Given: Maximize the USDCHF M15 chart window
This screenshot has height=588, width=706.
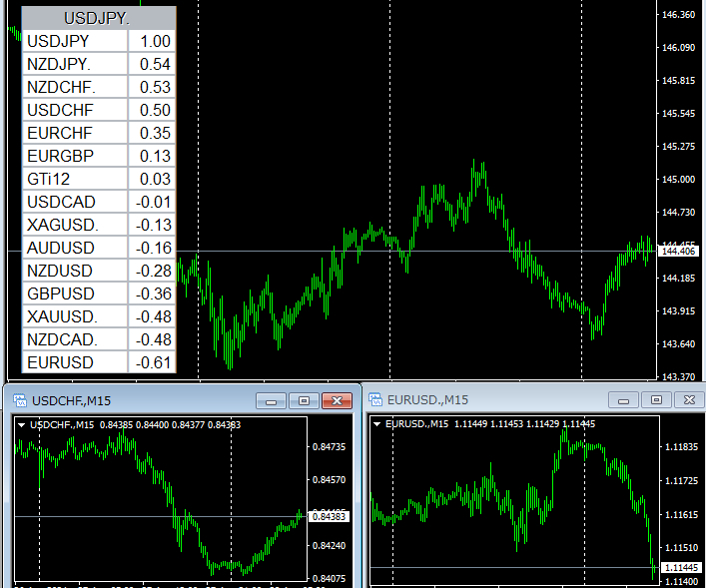Looking at the screenshot, I should coord(304,401).
